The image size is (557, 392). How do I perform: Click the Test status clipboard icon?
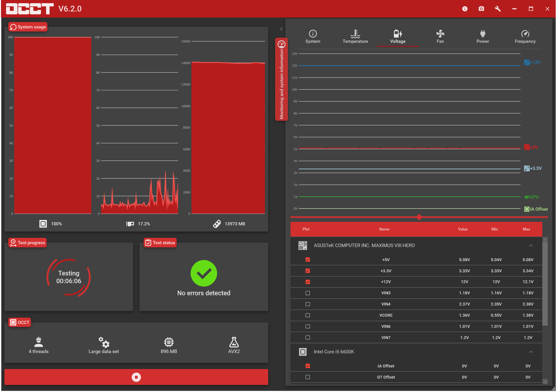tap(148, 243)
